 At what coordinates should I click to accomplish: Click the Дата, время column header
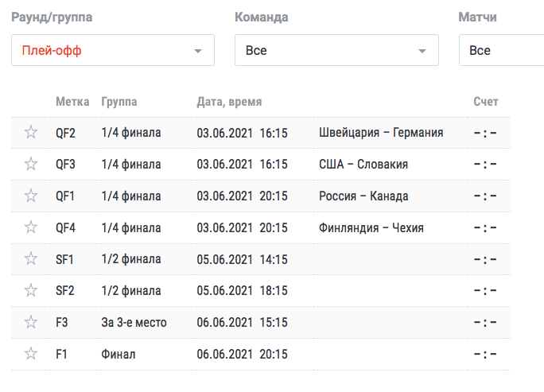pos(229,102)
